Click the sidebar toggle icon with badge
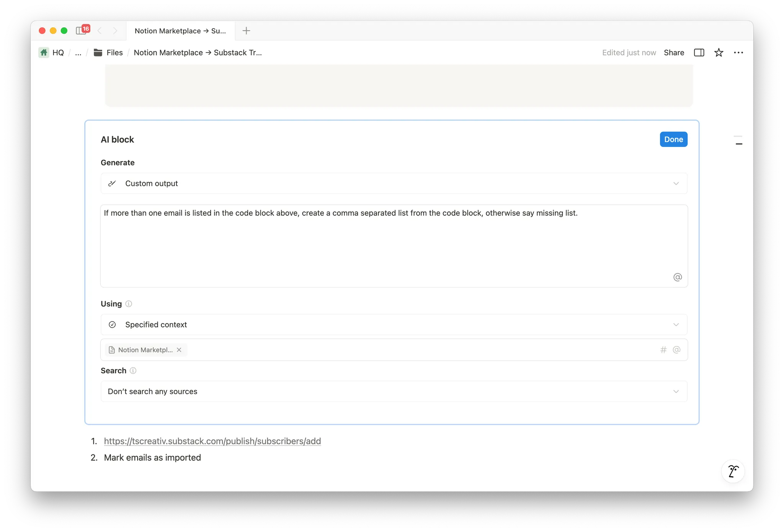The height and width of the screenshot is (532, 784). click(82, 31)
